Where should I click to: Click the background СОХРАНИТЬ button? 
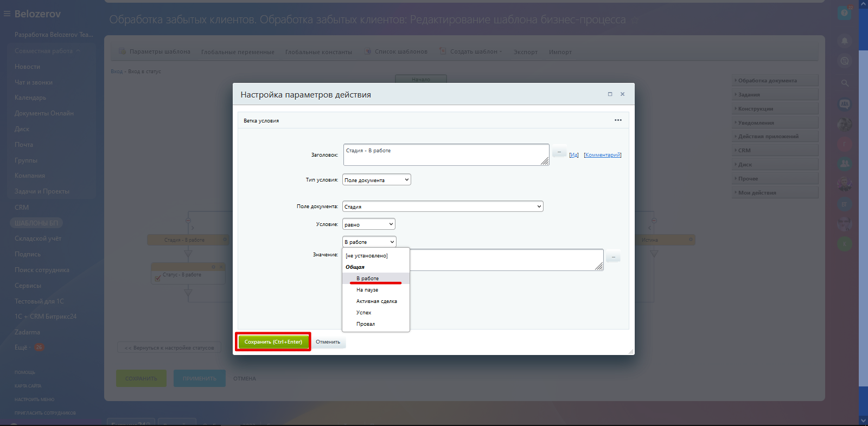pyautogui.click(x=141, y=378)
